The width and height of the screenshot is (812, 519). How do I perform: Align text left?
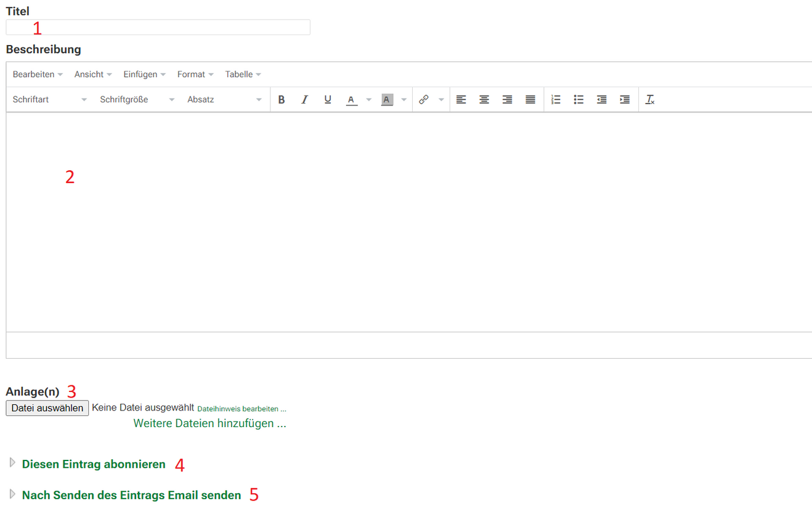pyautogui.click(x=461, y=99)
